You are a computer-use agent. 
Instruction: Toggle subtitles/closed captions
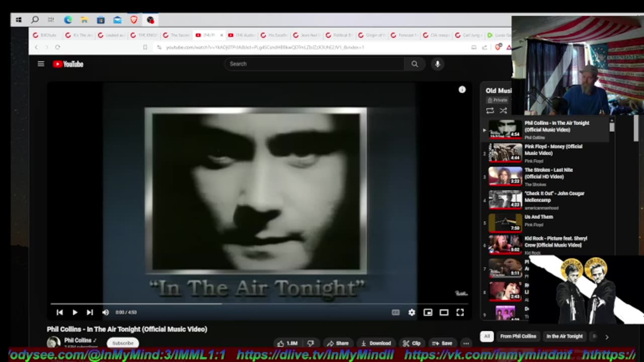(x=395, y=312)
